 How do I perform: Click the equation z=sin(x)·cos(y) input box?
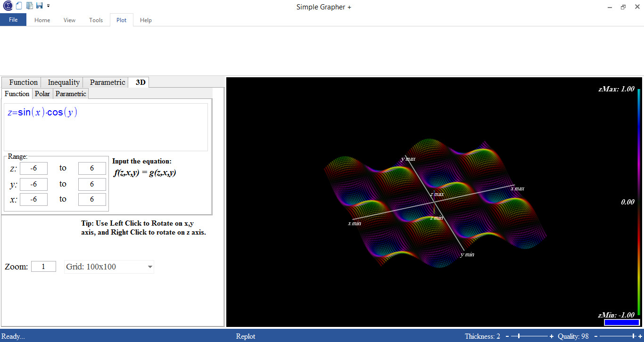[106, 127]
